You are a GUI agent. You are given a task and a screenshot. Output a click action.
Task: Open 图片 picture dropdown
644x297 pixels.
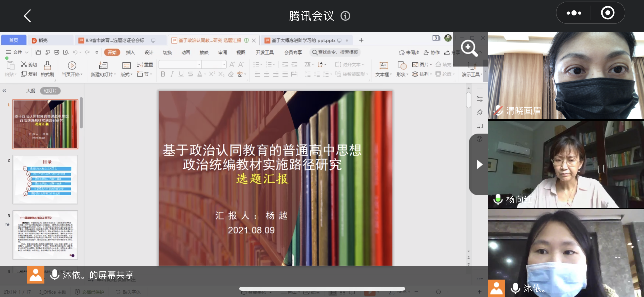tap(422, 64)
